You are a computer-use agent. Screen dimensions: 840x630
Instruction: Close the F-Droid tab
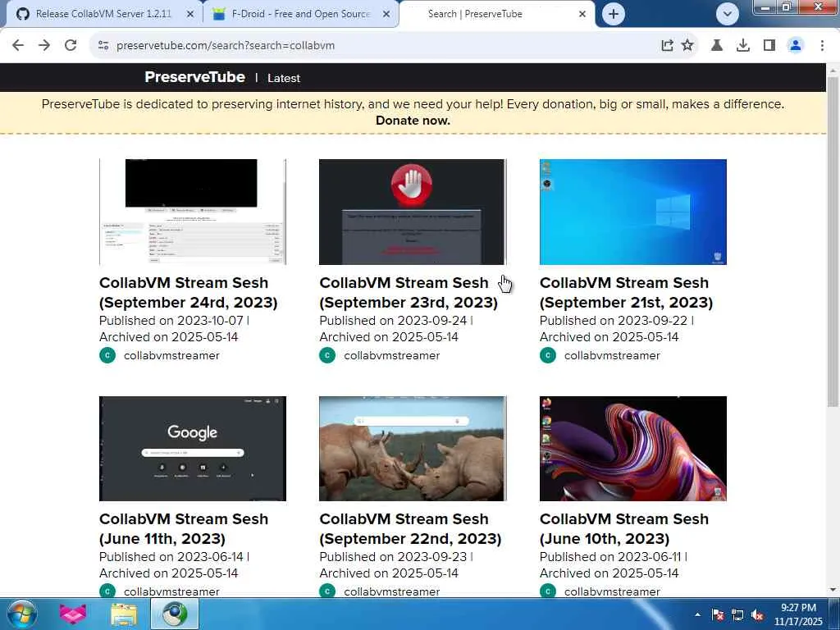pyautogui.click(x=386, y=15)
